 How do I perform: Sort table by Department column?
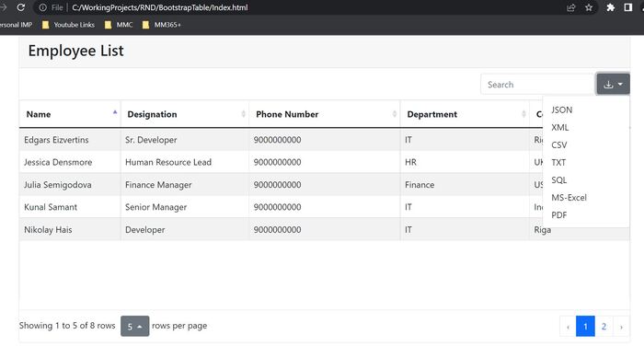pos(465,114)
